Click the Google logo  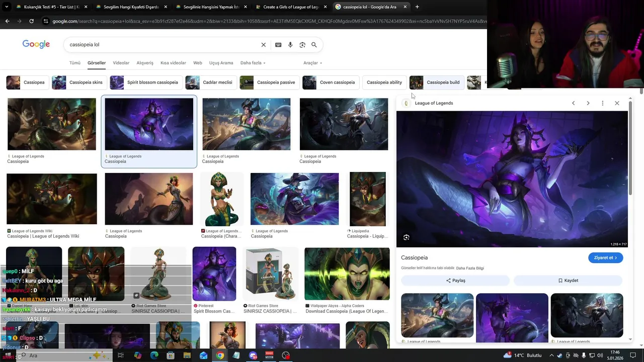point(36,44)
